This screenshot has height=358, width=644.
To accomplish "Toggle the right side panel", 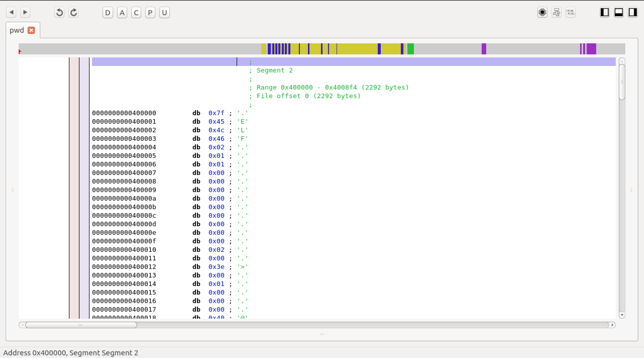I will (633, 13).
